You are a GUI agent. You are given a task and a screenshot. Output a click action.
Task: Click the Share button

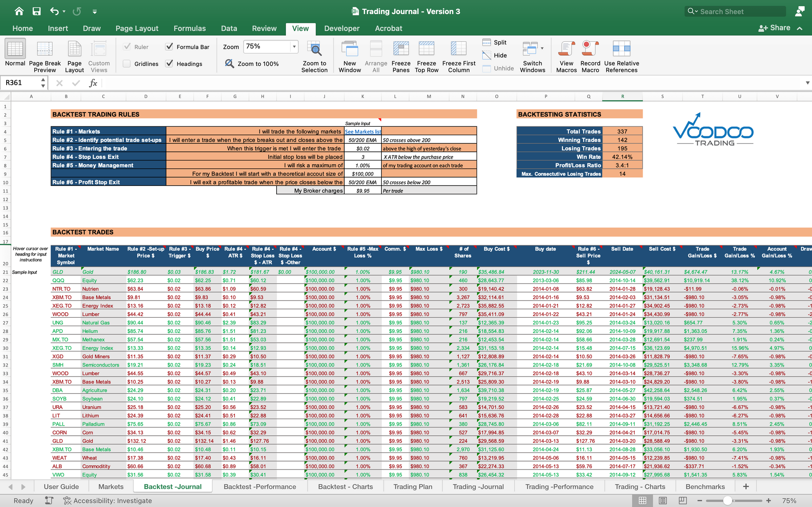(x=774, y=28)
